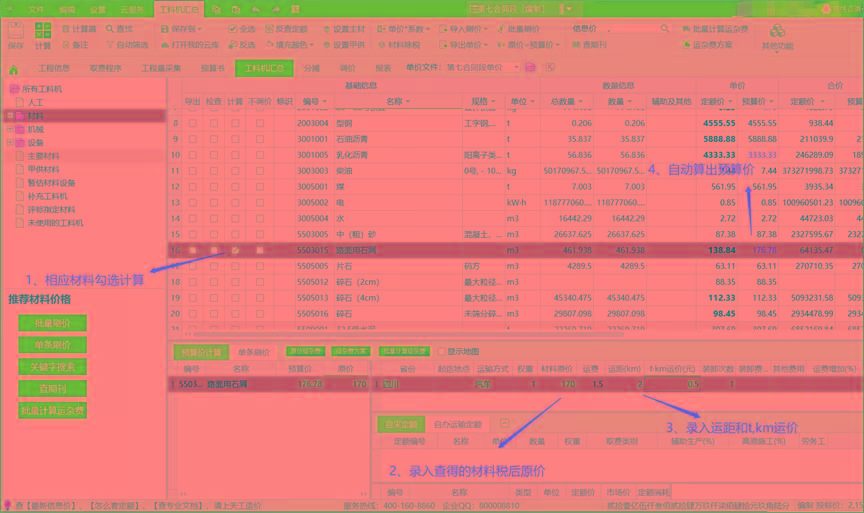Open the 填充颜色 fill color dropdown
Viewport: 864px width, 513px height.
point(290,45)
